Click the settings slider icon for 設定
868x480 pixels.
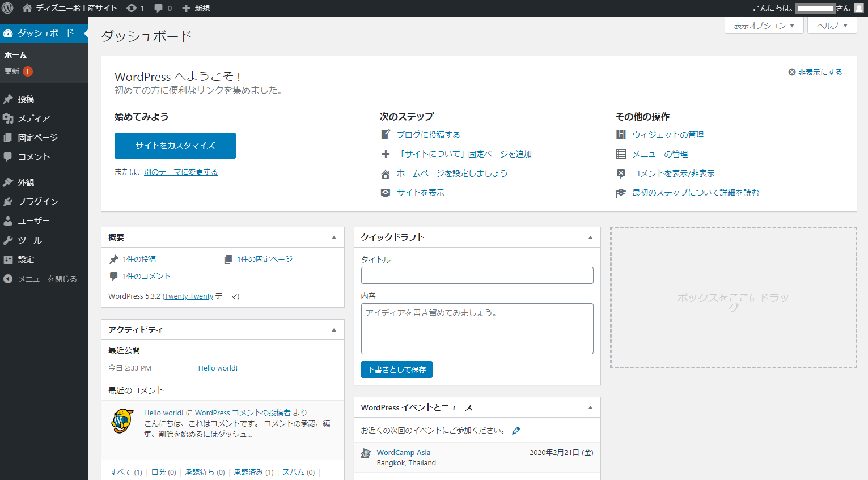click(8, 260)
